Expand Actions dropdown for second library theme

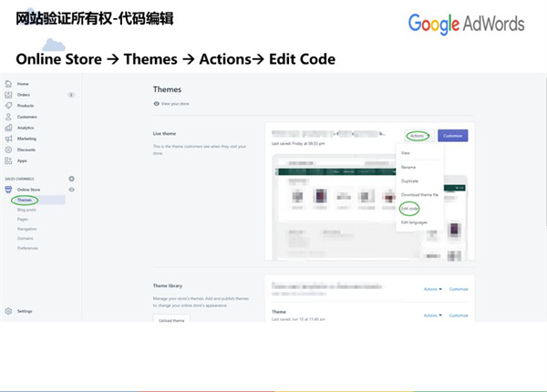click(x=432, y=315)
